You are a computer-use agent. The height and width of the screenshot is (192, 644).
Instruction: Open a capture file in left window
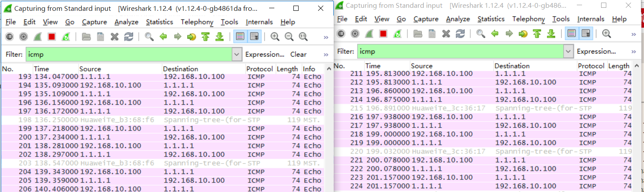tap(86, 37)
